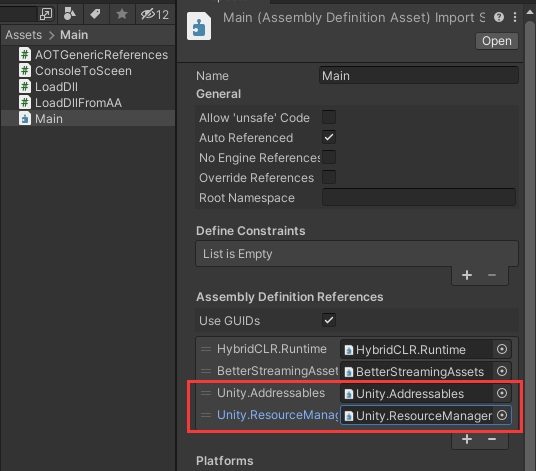Toggle Auto Referenced checkbox
Screen dimensions: 536x471
click(x=329, y=137)
